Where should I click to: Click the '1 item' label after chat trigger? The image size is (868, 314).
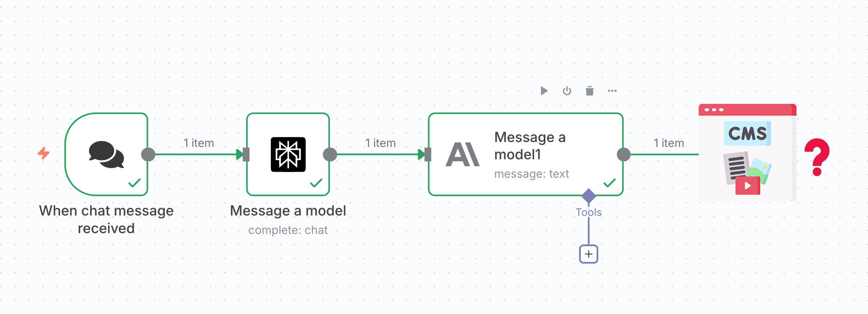pos(199,143)
